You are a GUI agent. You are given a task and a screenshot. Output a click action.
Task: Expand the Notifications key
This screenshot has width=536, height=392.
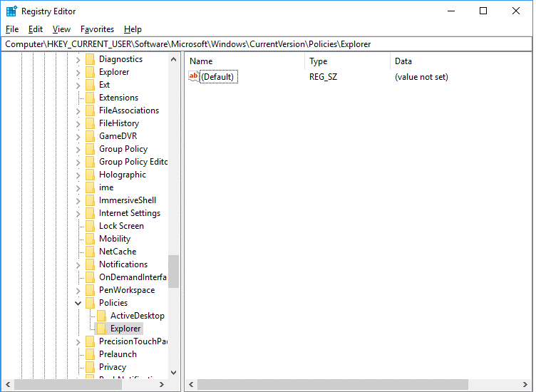click(x=78, y=265)
